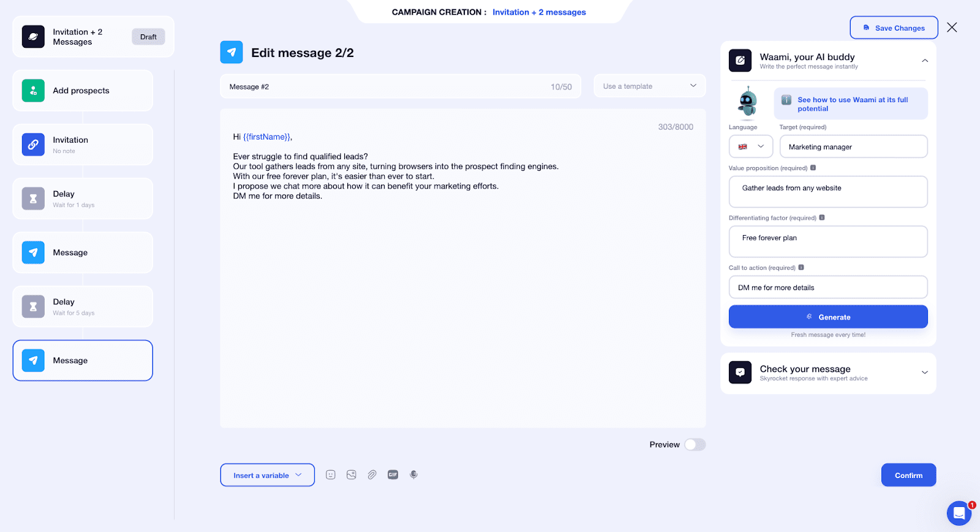Click the Value proposition info icon
Screen dimensions: 980x532
coord(813,168)
